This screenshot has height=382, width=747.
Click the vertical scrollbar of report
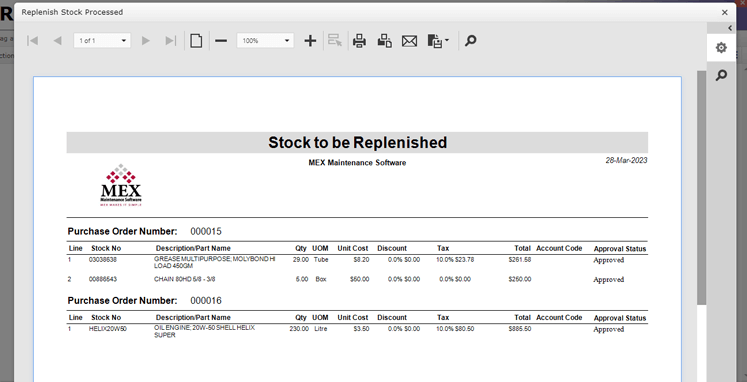click(701, 188)
